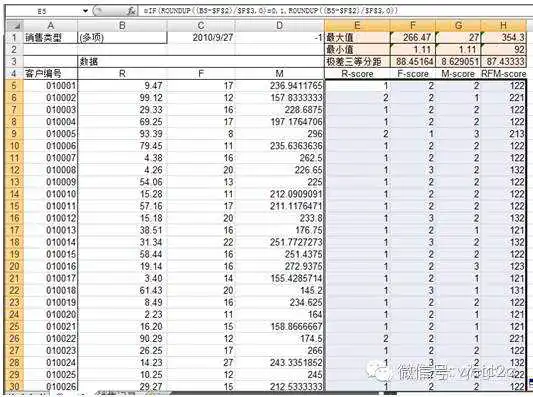Select column E by its header
Screen dimensions: 533x397
(357, 25)
